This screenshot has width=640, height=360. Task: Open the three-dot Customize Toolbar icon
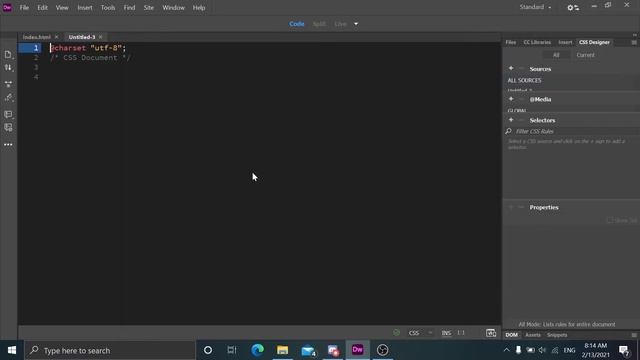pos(8,144)
